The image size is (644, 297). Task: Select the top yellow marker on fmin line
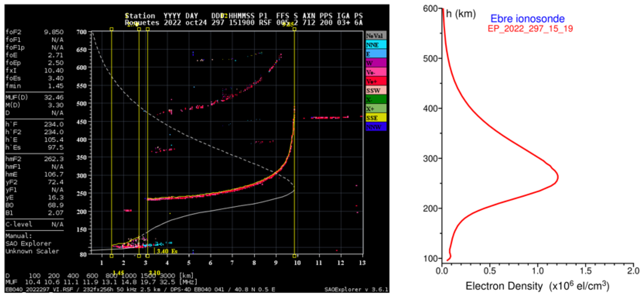(x=112, y=29)
